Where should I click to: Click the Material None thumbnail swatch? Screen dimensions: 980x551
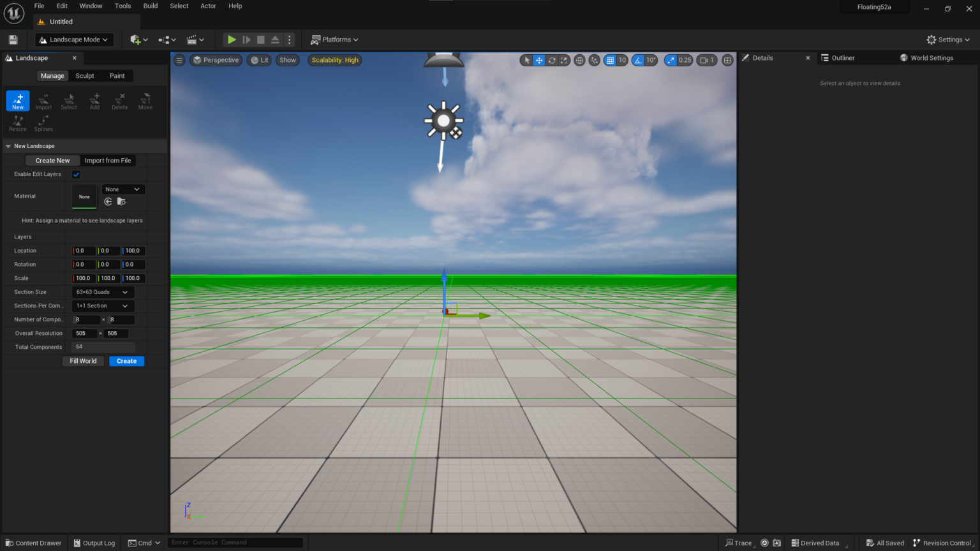tap(84, 196)
